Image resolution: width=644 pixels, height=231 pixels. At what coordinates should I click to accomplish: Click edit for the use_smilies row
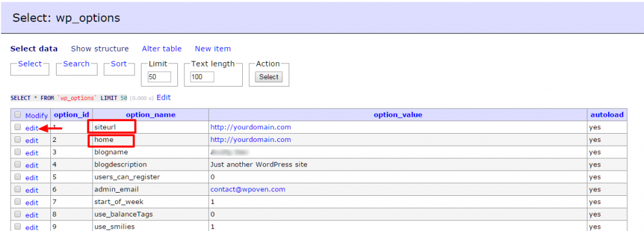(x=31, y=227)
